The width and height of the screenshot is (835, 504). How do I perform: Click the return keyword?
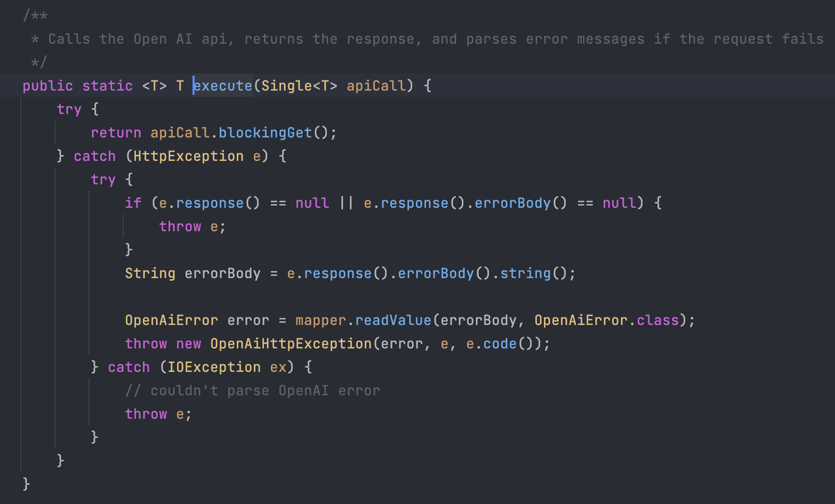click(116, 133)
